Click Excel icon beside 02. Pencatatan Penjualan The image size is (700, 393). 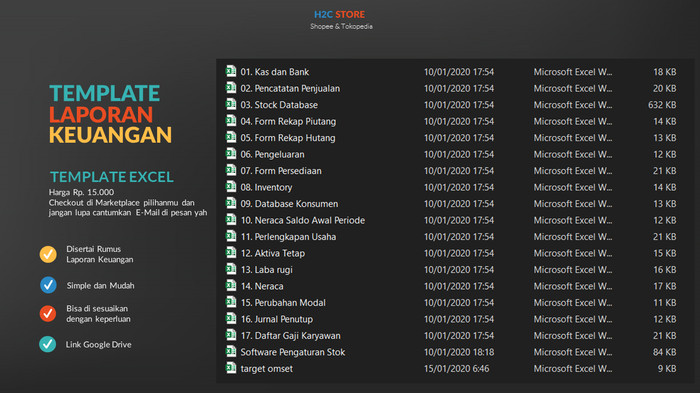(x=231, y=88)
